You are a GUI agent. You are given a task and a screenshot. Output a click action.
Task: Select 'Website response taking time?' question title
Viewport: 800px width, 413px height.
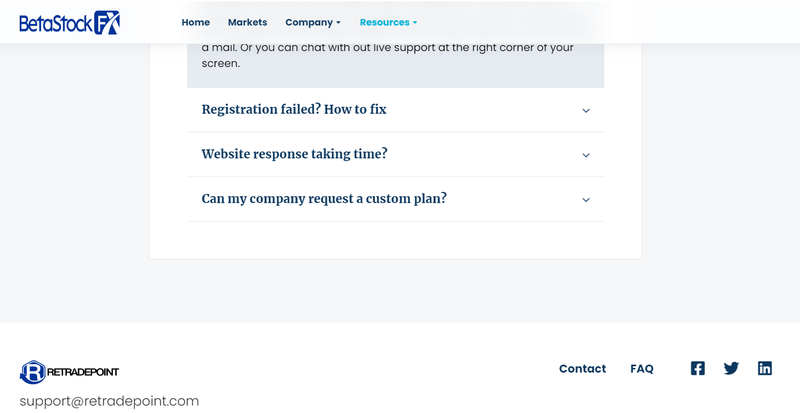point(294,154)
